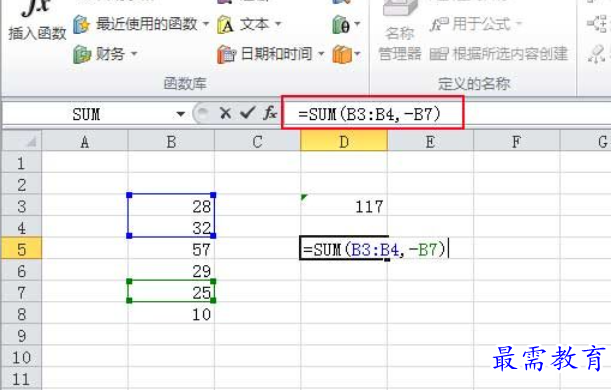Select row 7 header
614x390 pixels.
(x=22, y=292)
